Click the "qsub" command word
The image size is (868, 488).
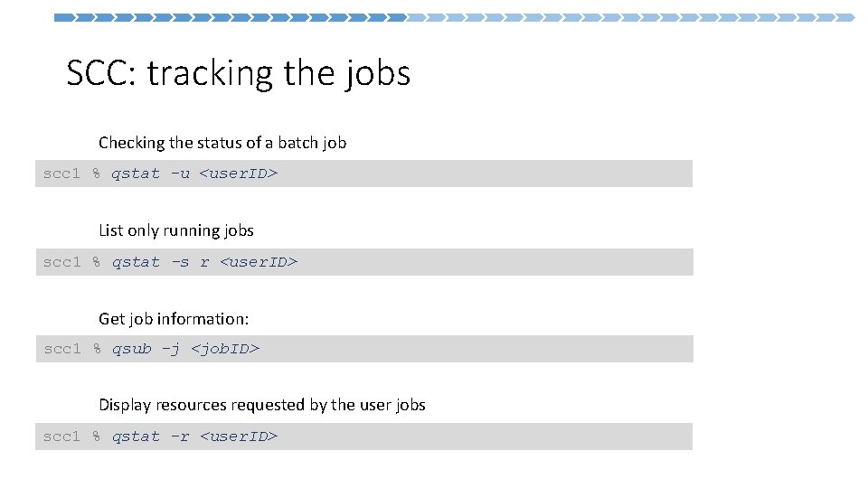pyautogui.click(x=131, y=349)
